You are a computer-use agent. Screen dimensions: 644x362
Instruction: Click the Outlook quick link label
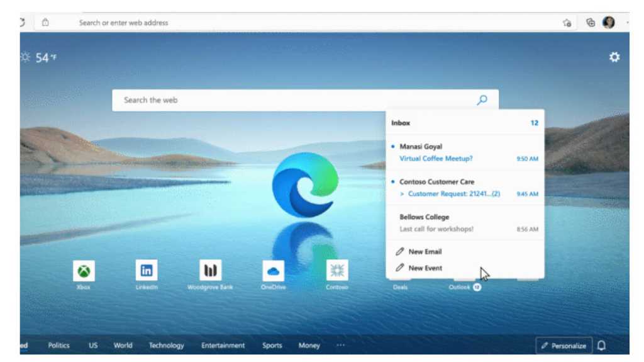459,287
